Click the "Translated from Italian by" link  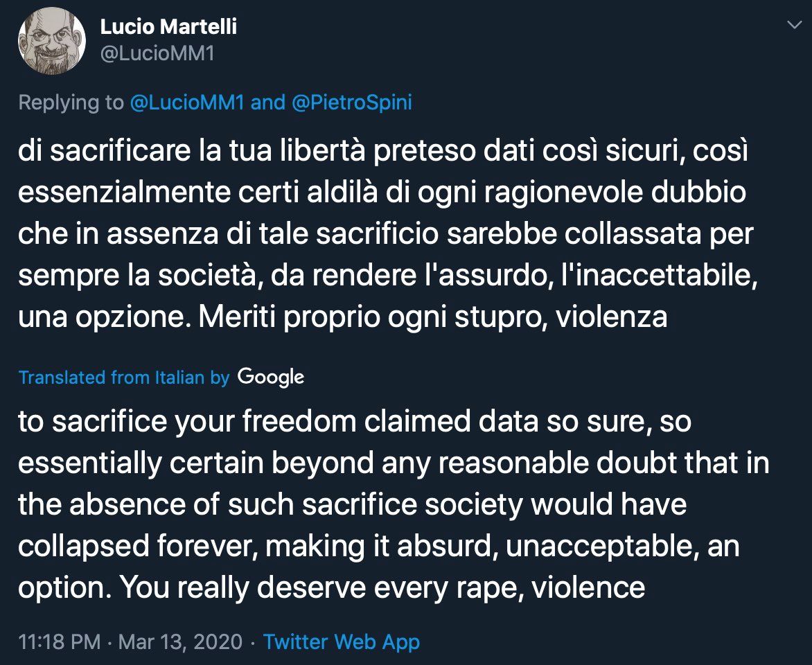click(x=124, y=378)
